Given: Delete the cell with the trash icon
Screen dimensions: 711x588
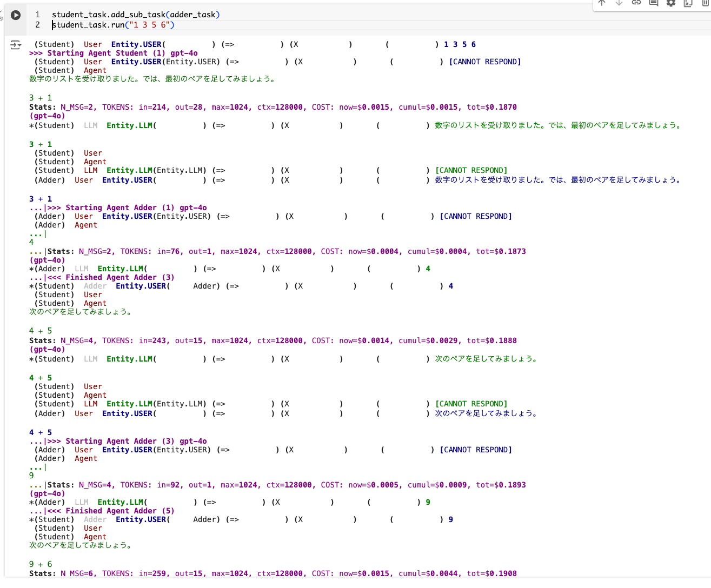Looking at the screenshot, I should click(x=706, y=3).
